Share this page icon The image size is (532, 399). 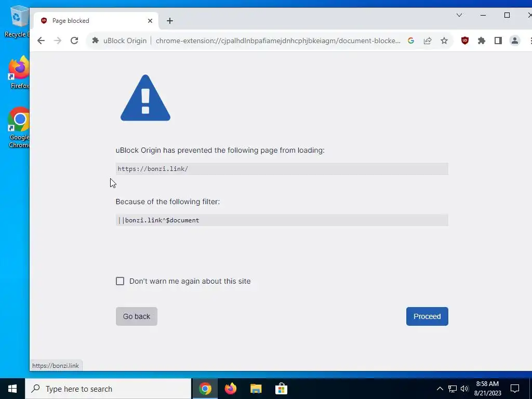[428, 41]
